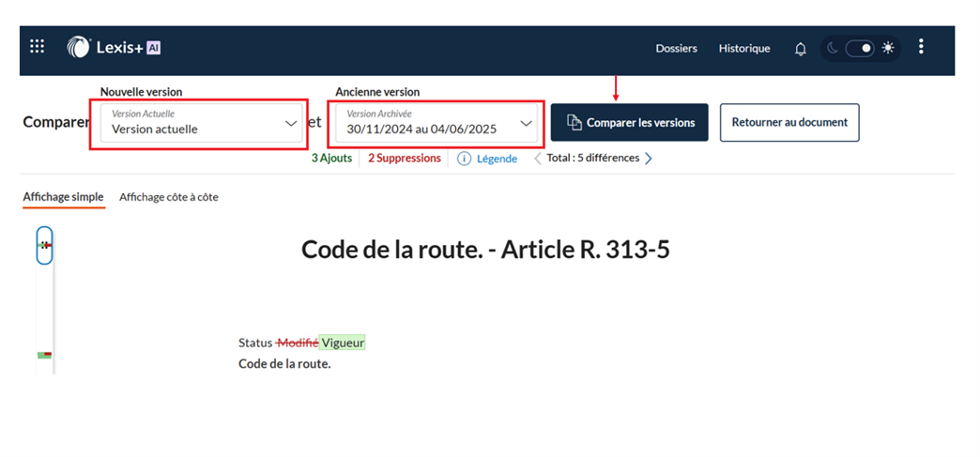980x457 pixels.
Task: Click the Légende link
Action: pos(497,159)
